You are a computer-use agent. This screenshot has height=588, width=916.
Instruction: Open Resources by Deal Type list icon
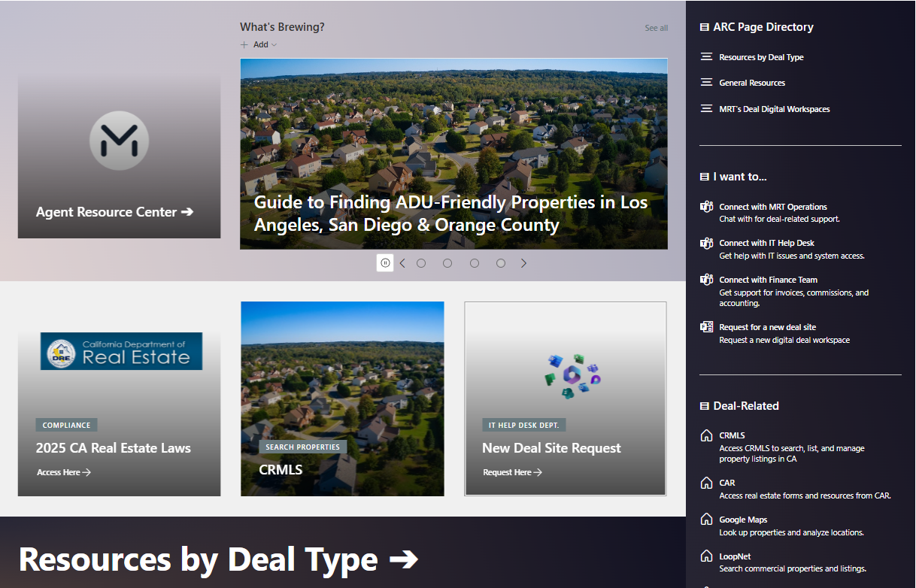tap(706, 57)
